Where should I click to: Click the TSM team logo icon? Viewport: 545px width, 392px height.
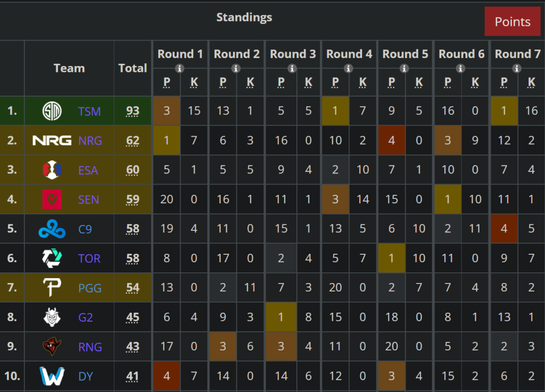52,111
